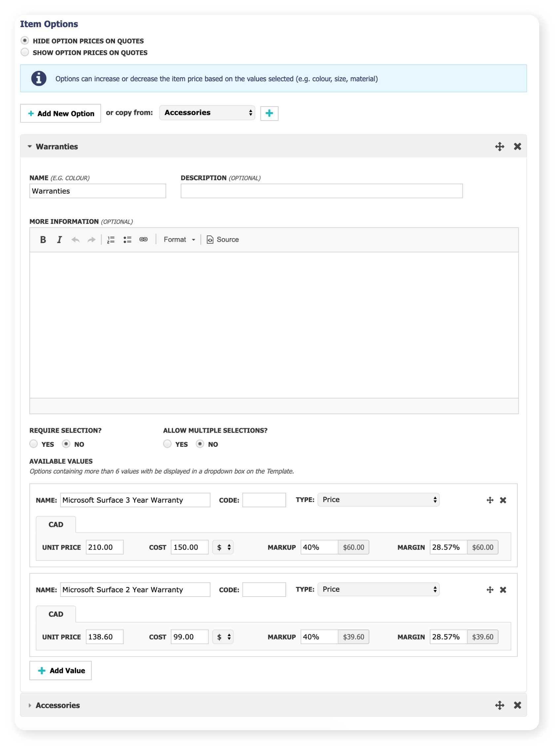The height and width of the screenshot is (751, 560).
Task: Open Type dropdown for 2 Year Warranty
Action: [378, 589]
